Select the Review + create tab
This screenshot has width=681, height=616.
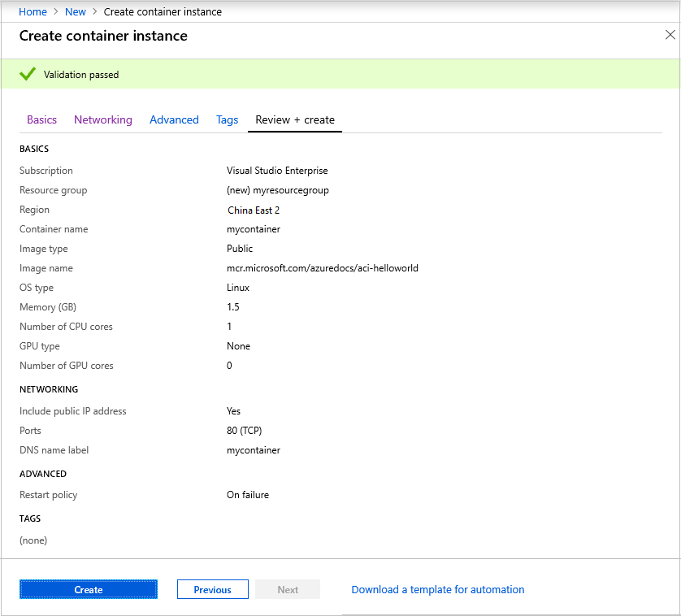click(x=295, y=119)
